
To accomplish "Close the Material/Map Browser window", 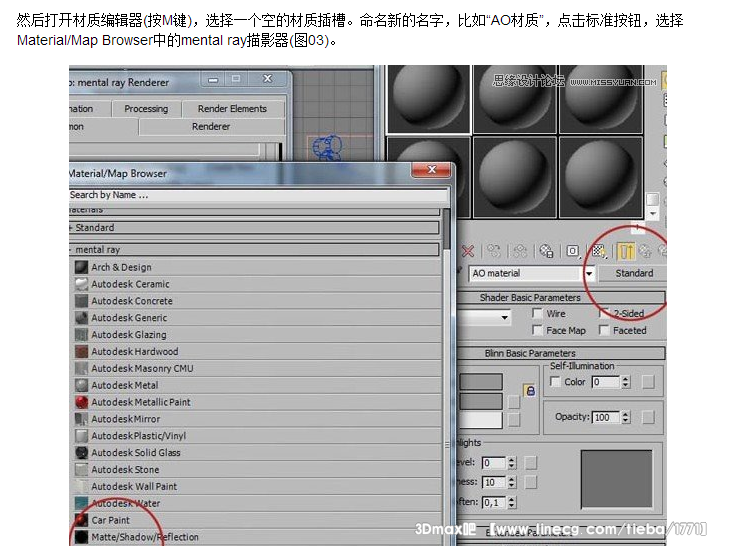I will (x=432, y=169).
